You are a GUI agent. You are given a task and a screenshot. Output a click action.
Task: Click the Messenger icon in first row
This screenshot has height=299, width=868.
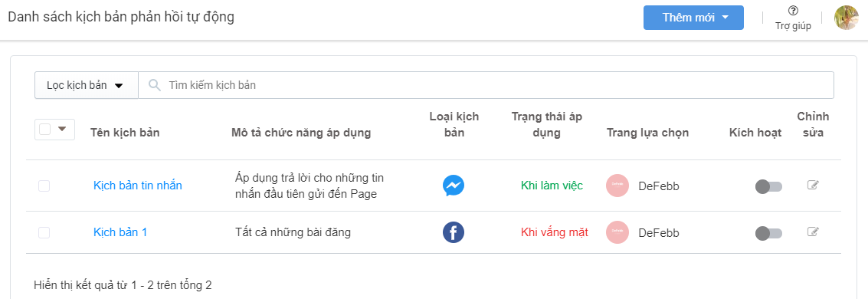[454, 186]
